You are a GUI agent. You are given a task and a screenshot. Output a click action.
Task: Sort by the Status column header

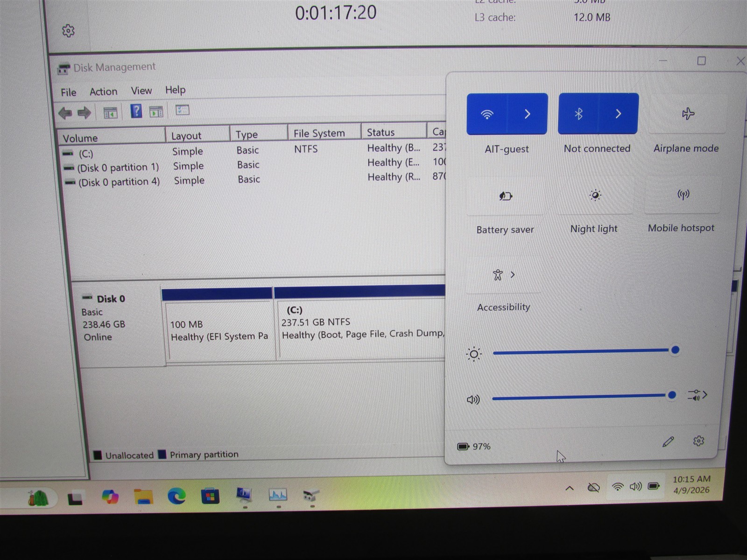pyautogui.click(x=394, y=132)
